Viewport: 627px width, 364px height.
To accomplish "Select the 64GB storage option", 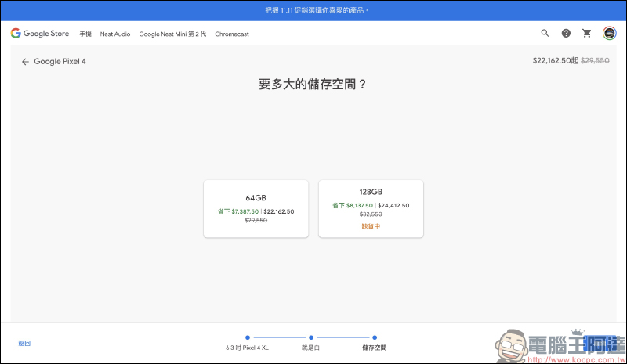I will coord(256,209).
